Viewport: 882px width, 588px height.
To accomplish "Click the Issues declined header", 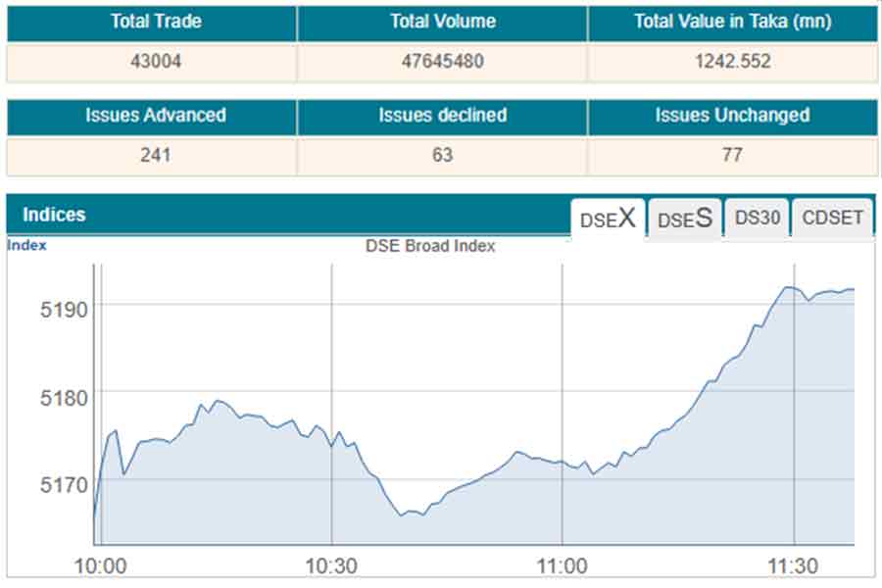I will (442, 116).
